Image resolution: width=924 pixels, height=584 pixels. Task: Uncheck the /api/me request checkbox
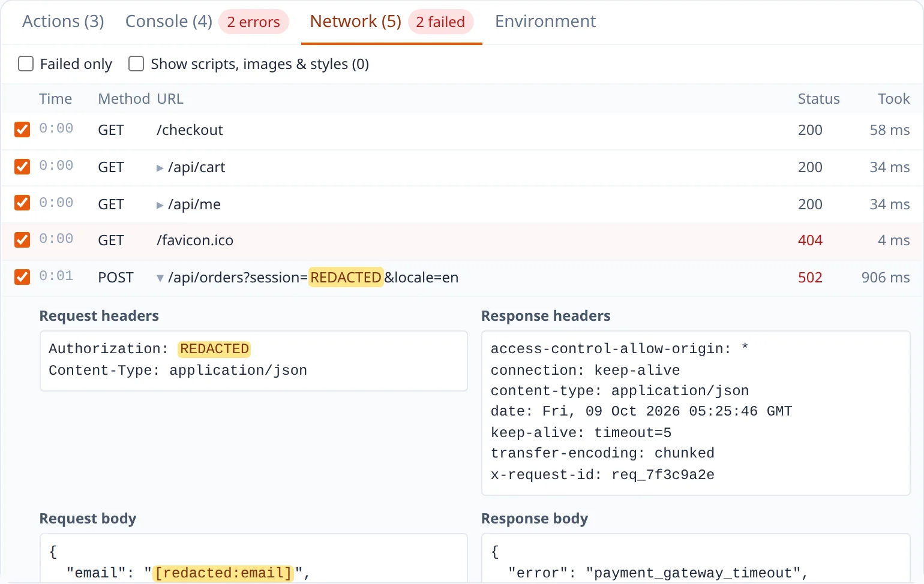(x=22, y=203)
